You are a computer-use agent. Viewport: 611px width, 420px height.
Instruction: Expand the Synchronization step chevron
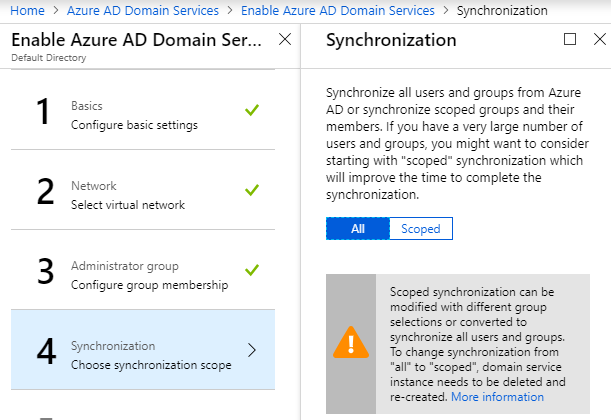(251, 350)
